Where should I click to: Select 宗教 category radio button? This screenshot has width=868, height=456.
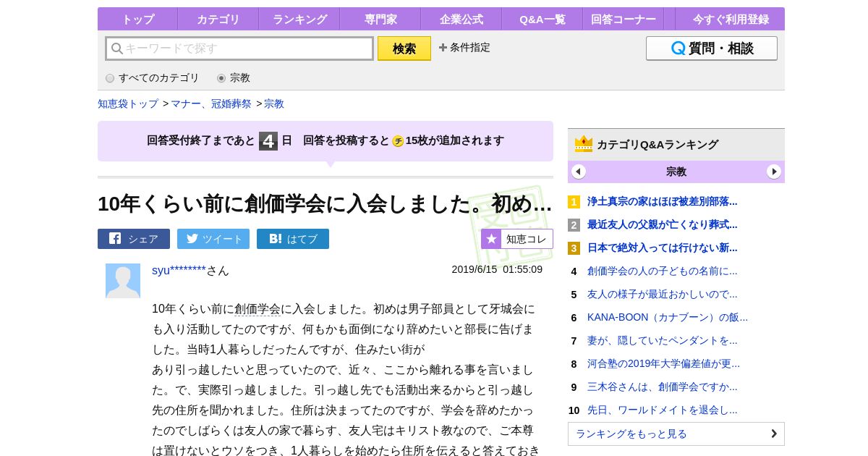click(x=221, y=78)
